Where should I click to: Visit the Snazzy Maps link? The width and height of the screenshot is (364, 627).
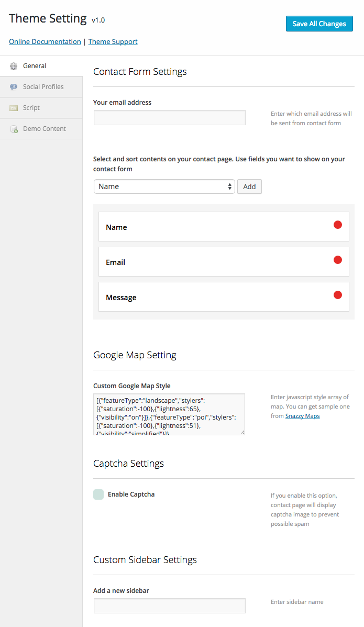coord(302,416)
